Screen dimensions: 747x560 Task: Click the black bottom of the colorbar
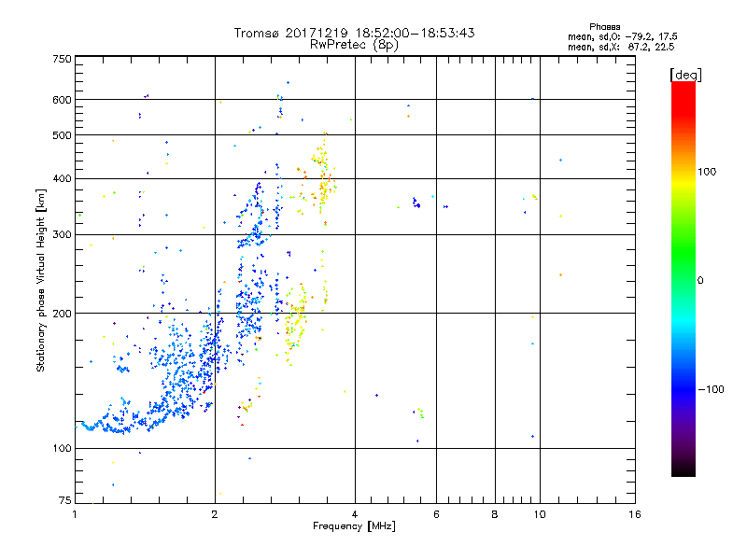684,469
